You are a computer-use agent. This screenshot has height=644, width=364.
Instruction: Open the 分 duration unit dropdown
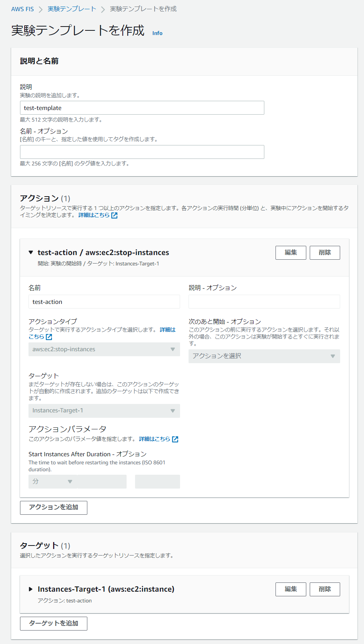(53, 482)
